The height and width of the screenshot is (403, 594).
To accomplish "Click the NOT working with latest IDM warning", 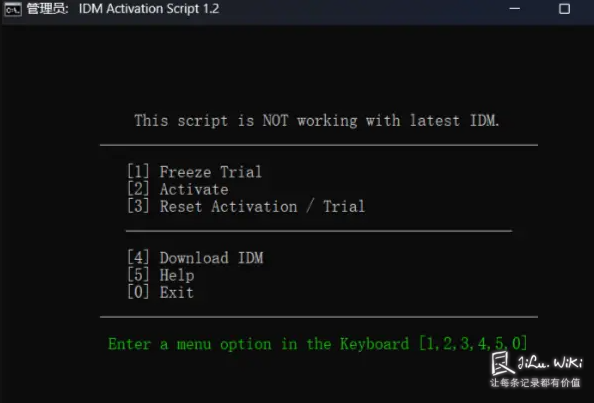I will click(317, 121).
